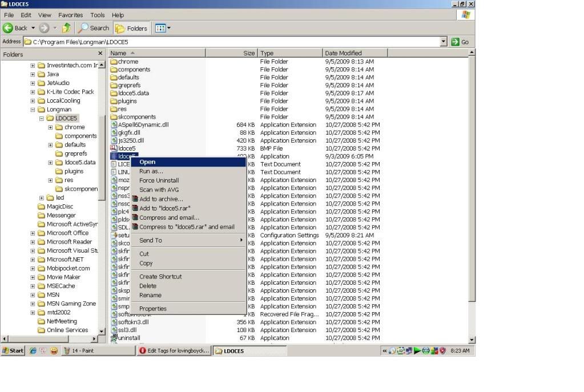Viewport: 584px width, 392px height.
Task: Select the ssl3.dll file icon
Action: tap(114, 330)
